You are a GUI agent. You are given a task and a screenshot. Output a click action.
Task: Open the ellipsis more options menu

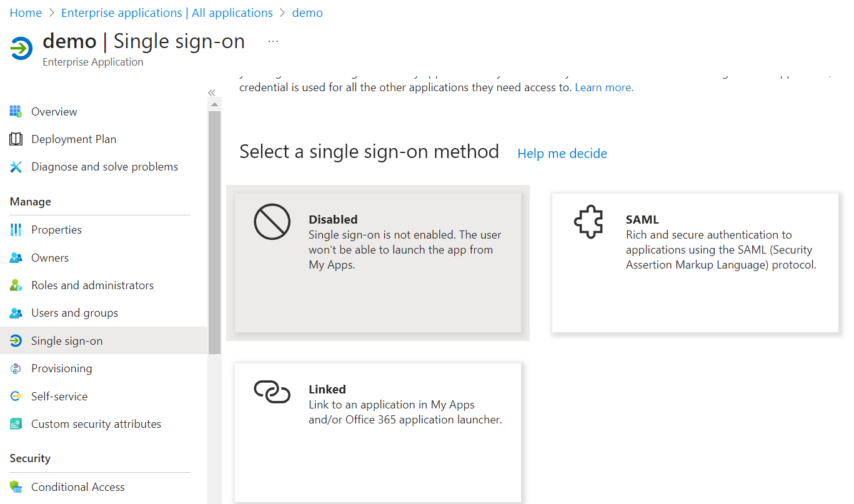click(x=273, y=41)
